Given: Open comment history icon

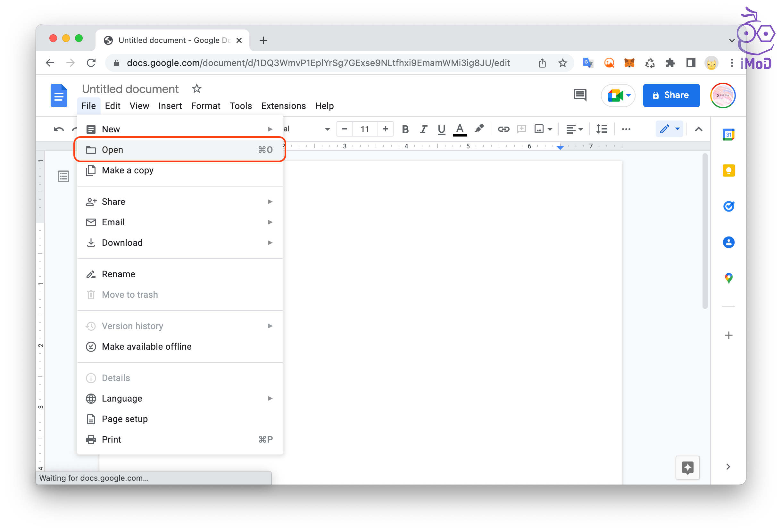Looking at the screenshot, I should click(579, 95).
